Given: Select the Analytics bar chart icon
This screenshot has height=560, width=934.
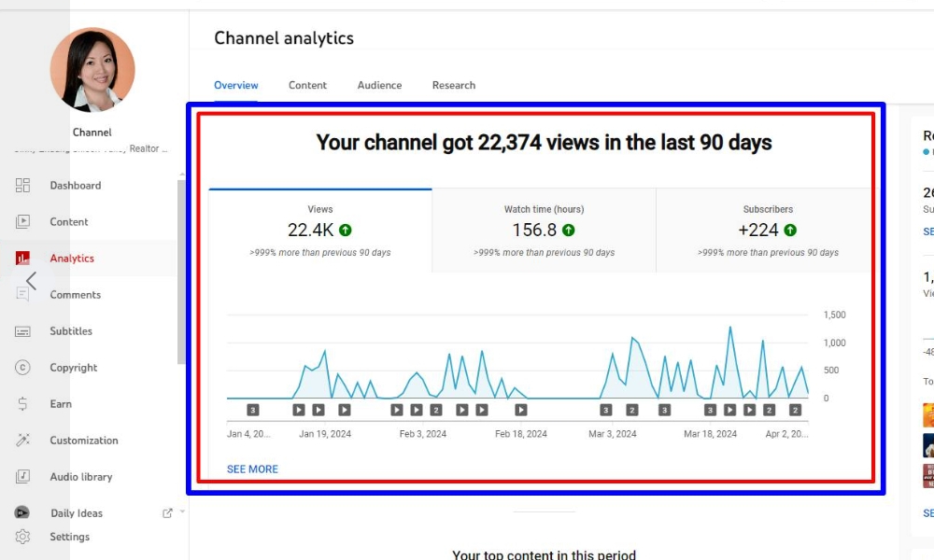Looking at the screenshot, I should coord(23,259).
